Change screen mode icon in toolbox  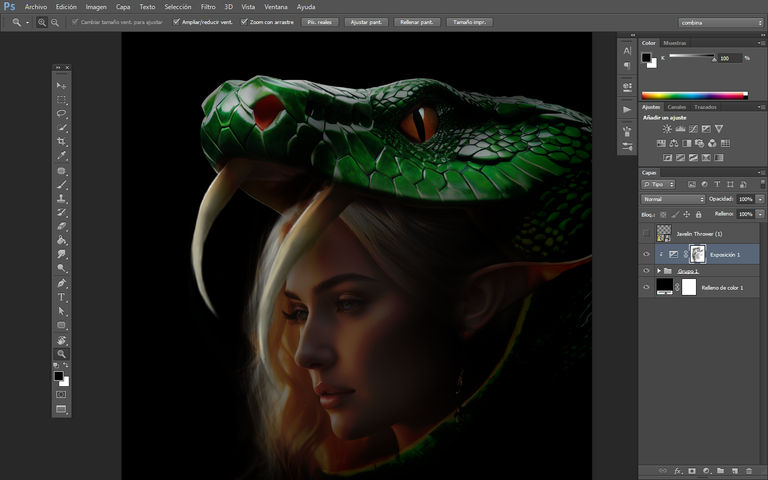tap(61, 409)
